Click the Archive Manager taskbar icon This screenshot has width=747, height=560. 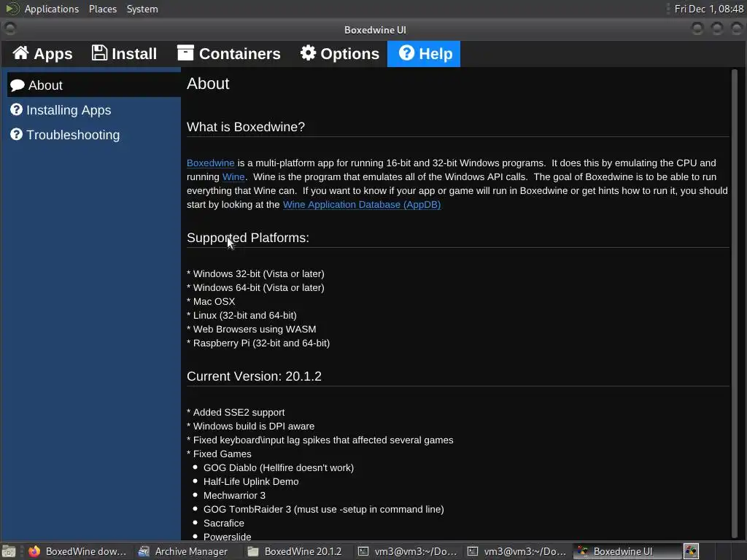pos(144,551)
